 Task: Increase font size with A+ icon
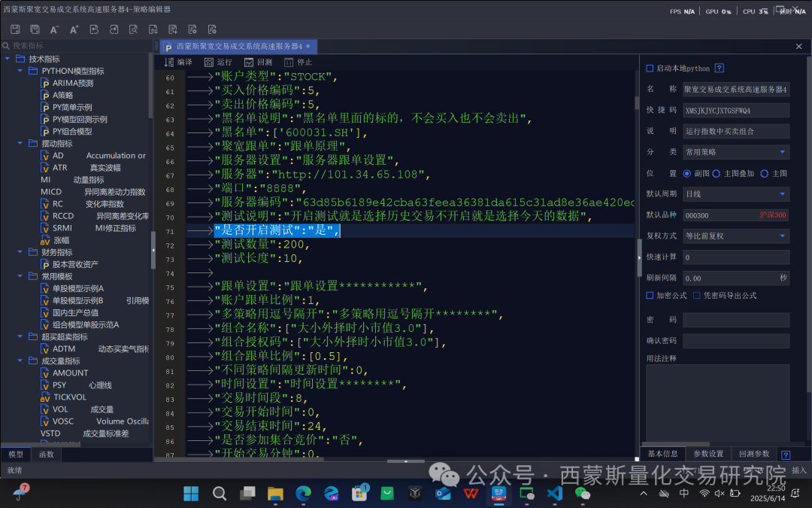coord(74,29)
